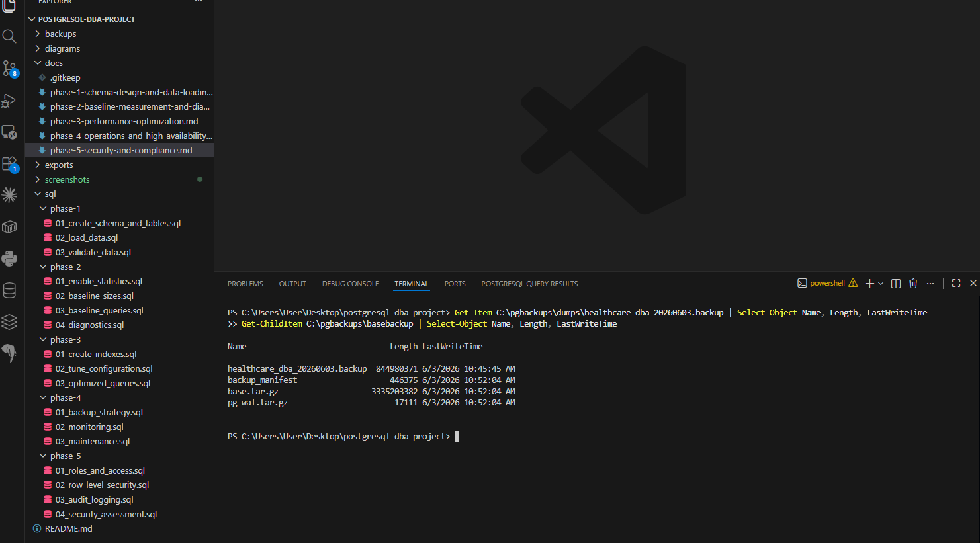Open the launch profile dropdown arrow
Viewport: 980px width, 543px height.
(881, 284)
